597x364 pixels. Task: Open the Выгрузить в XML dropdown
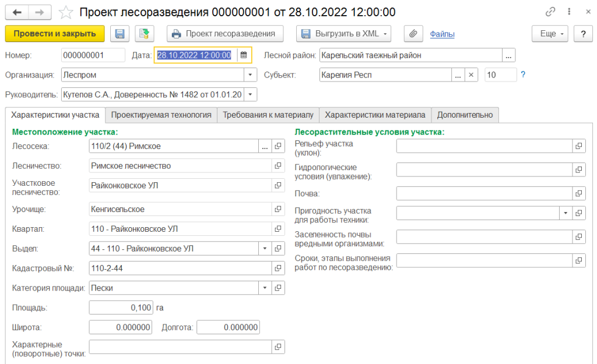pyautogui.click(x=343, y=34)
